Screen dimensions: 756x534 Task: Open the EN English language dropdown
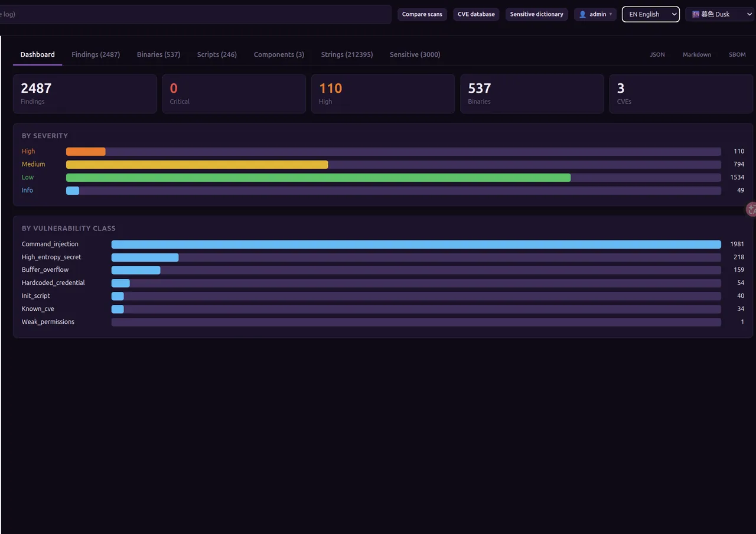pos(651,14)
